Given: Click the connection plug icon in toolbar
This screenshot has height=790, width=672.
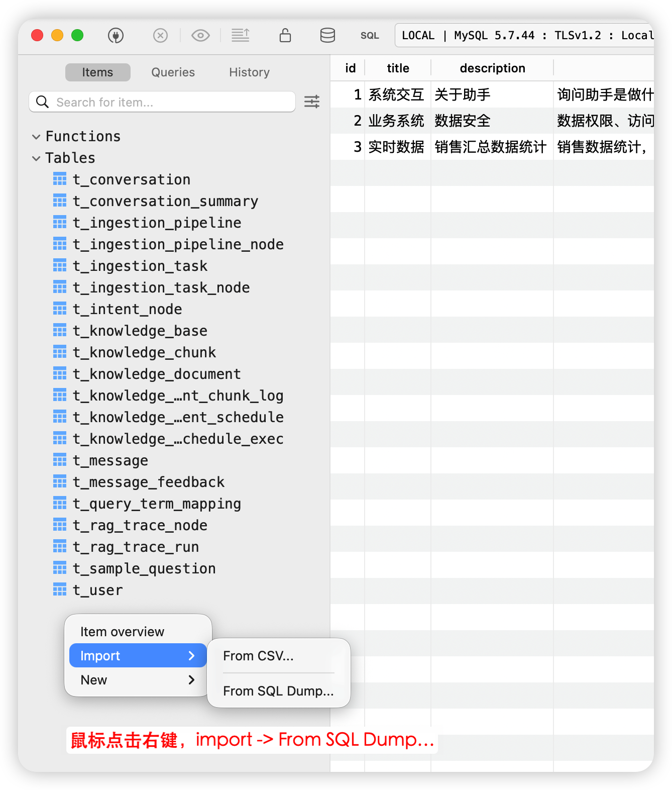Looking at the screenshot, I should 116,36.
